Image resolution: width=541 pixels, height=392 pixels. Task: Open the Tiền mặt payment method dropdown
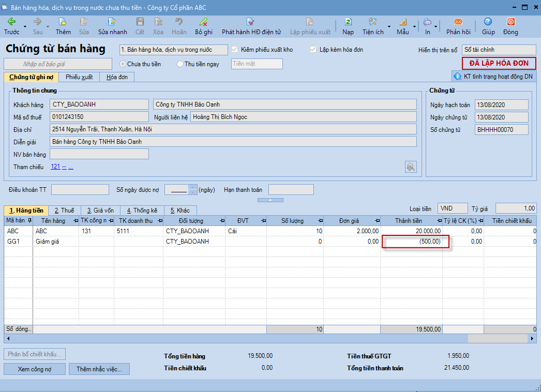pyautogui.click(x=257, y=64)
